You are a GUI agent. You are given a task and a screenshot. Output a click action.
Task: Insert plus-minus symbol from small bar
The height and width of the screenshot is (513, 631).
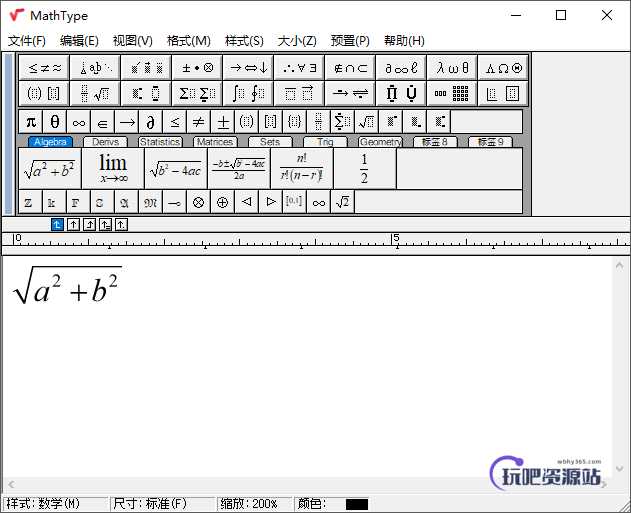coord(223,122)
